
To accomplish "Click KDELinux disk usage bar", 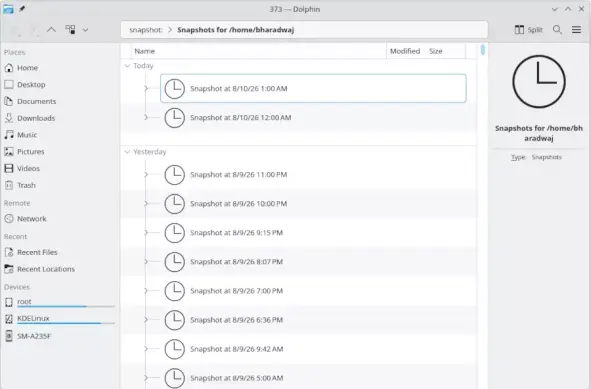I will pos(66,323).
